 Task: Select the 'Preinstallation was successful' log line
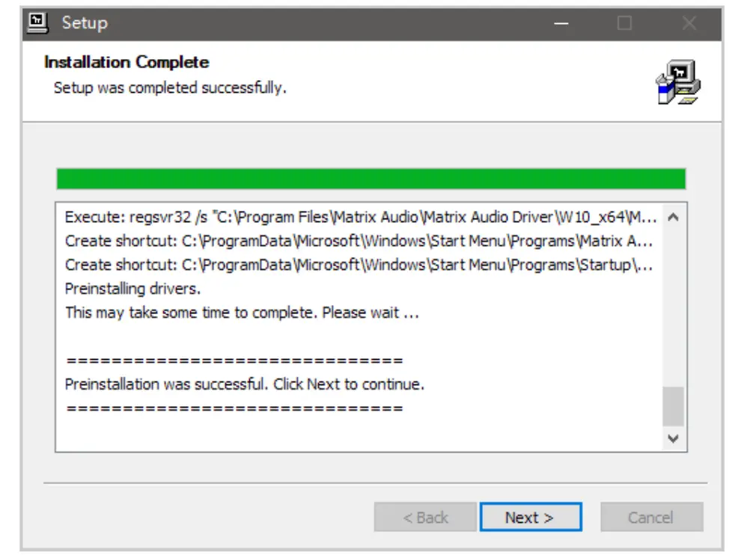(244, 384)
